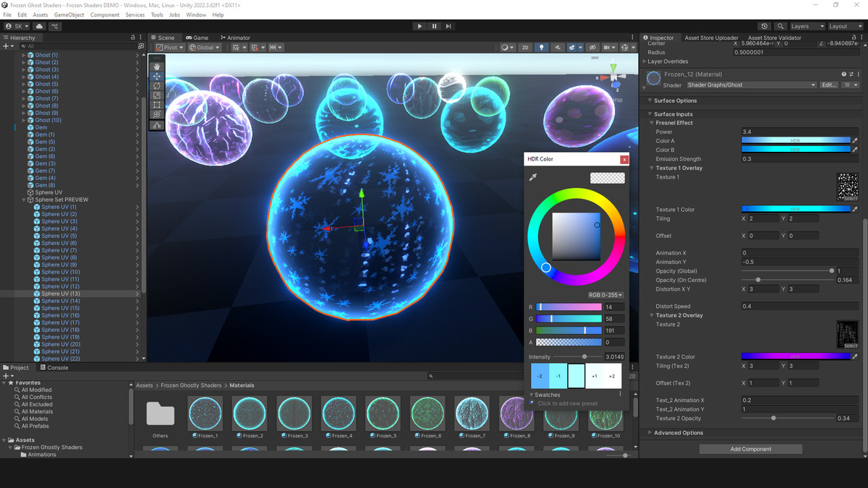Click the Add Component button
The width and height of the screenshot is (868, 488).
pos(750,449)
